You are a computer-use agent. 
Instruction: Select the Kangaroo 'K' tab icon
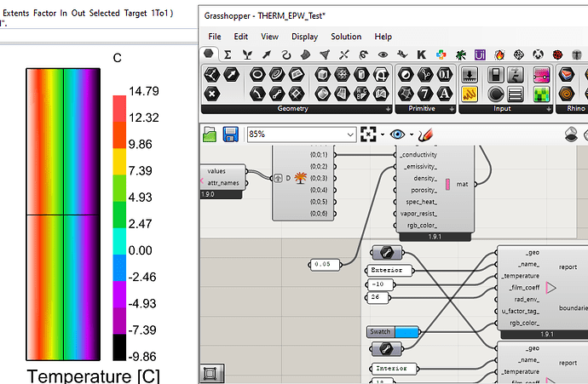(x=420, y=54)
